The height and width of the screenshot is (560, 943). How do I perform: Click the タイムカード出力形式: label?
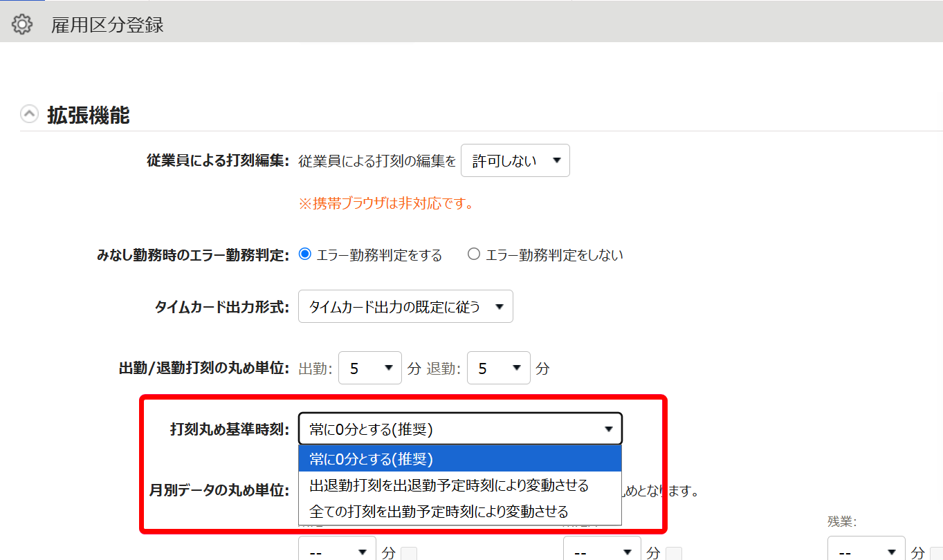tap(222, 307)
